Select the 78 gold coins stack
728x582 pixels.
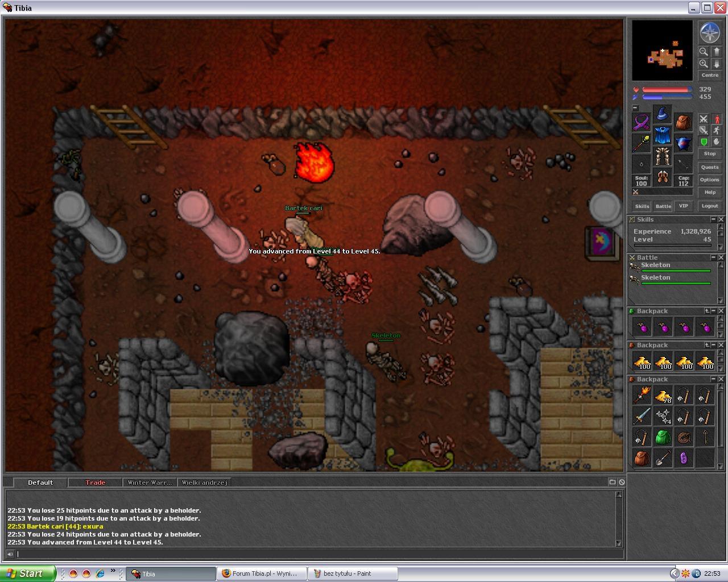tap(663, 395)
